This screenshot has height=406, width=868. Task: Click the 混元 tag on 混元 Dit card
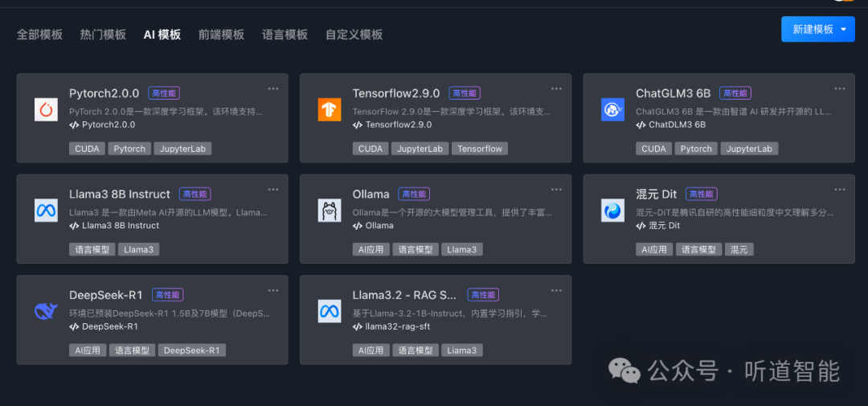[739, 249]
